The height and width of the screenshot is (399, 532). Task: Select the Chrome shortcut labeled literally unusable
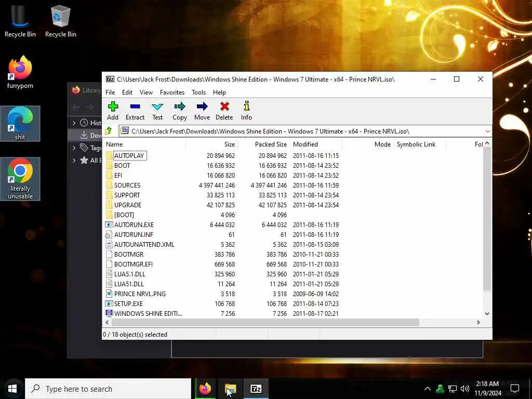(20, 179)
